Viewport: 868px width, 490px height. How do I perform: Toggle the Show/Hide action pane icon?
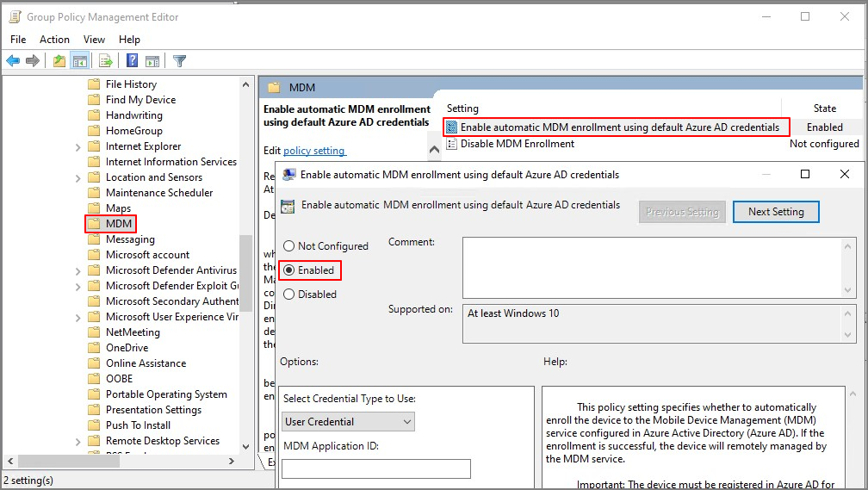tap(152, 61)
